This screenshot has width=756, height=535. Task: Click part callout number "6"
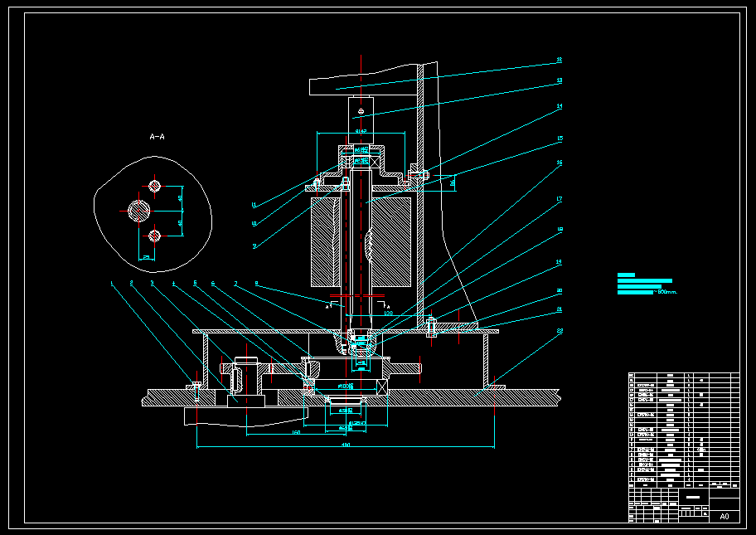[212, 284]
